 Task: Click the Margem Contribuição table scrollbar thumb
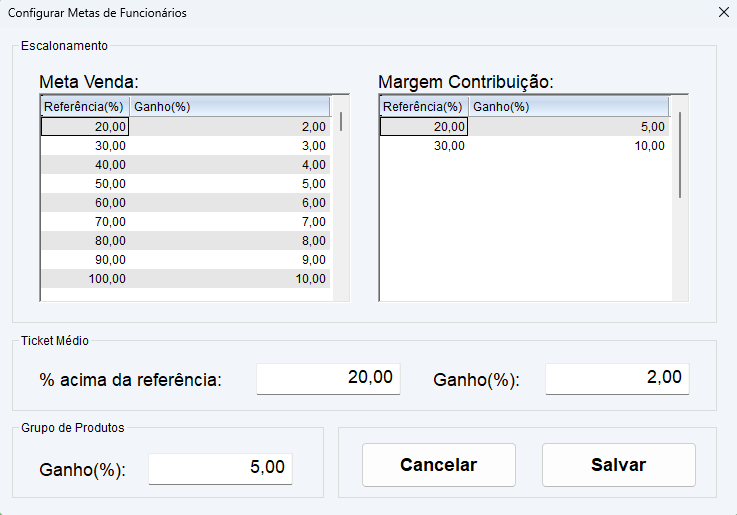[680, 155]
